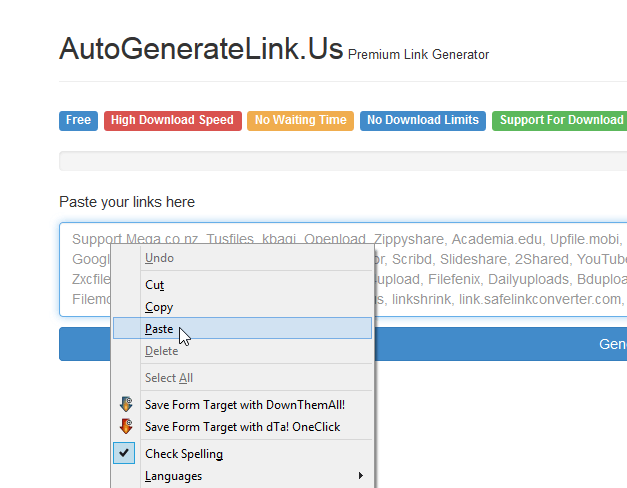Toggle the Check Spelling checkmark
627x488 pixels.
pos(124,453)
